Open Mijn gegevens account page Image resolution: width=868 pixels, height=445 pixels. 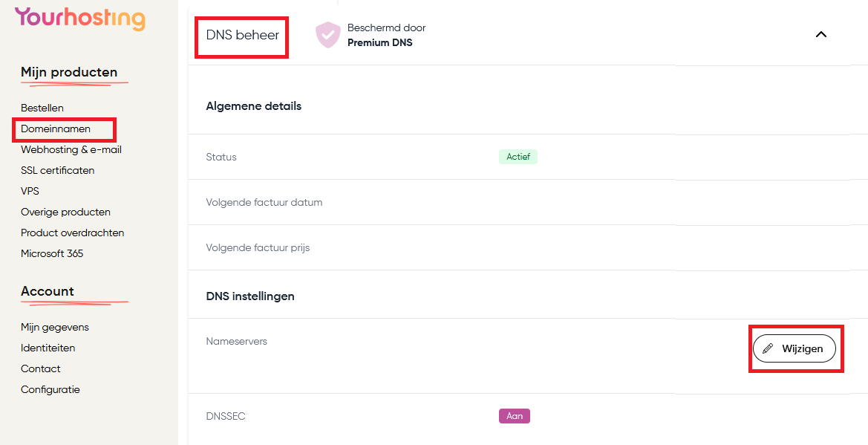point(55,327)
